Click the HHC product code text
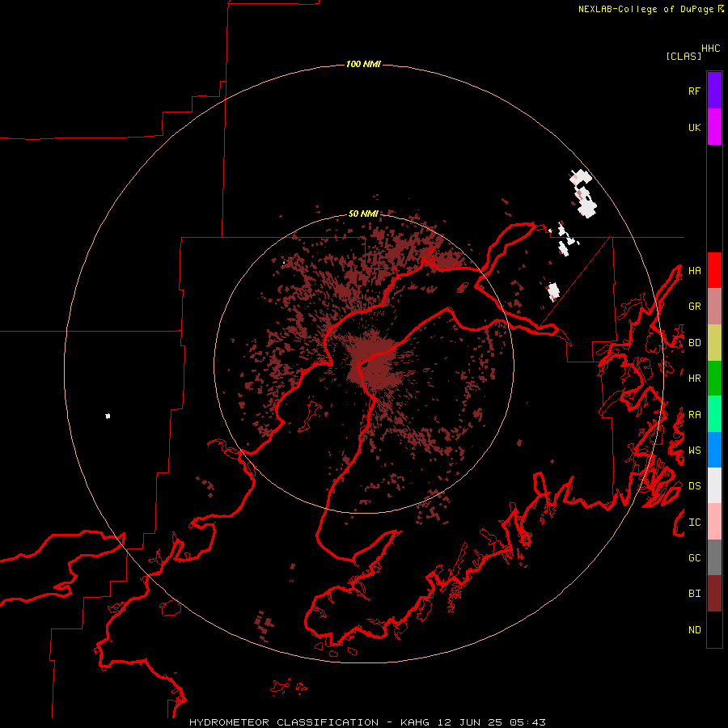The height and width of the screenshot is (728, 728). point(711,49)
